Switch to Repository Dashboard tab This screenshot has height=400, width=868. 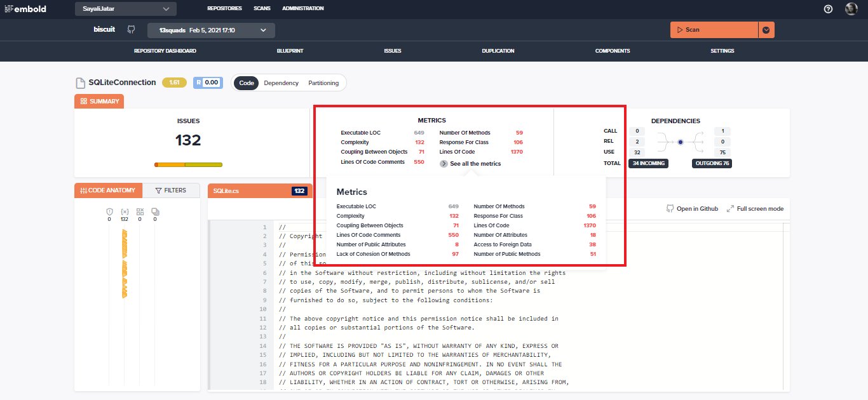click(x=165, y=51)
